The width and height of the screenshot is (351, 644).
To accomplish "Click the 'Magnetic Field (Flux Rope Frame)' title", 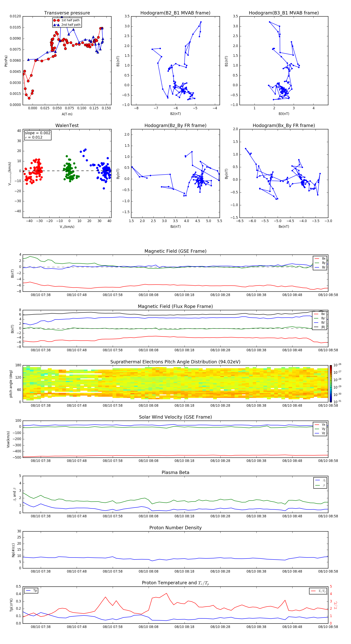I will [x=175, y=307].
